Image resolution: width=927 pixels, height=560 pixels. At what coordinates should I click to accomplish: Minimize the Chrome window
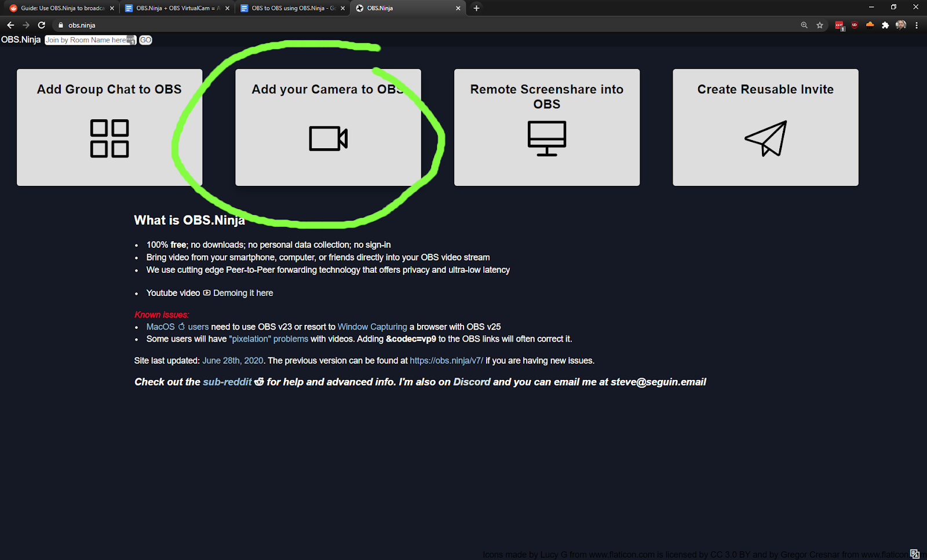[x=871, y=7]
